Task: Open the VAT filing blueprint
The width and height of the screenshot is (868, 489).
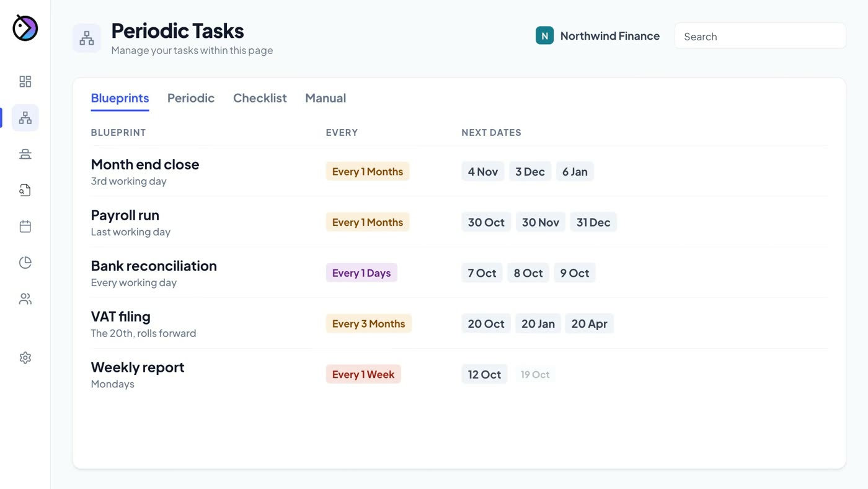Action: 121,316
